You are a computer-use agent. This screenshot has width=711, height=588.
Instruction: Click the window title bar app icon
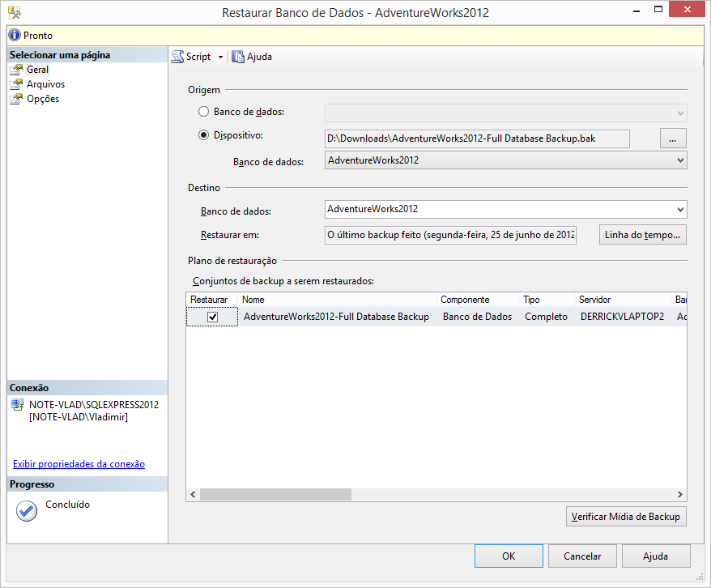click(15, 12)
